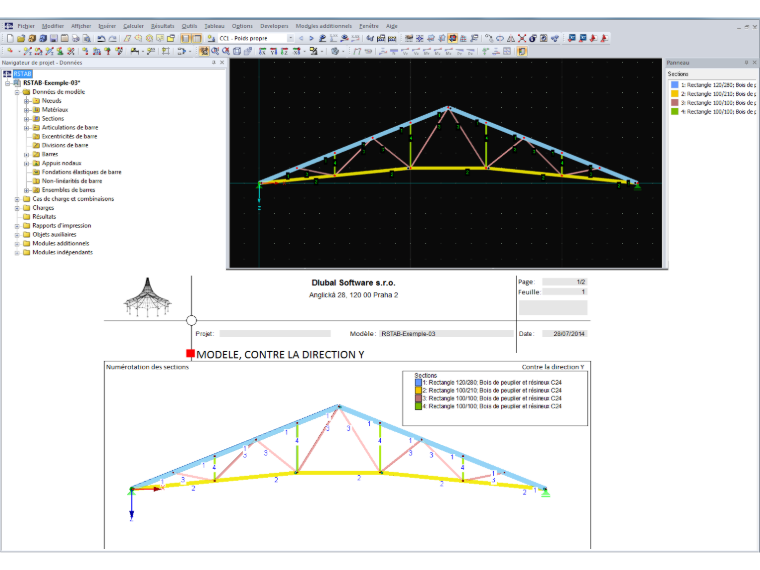Expand the Articulations de barre folder

[26, 127]
